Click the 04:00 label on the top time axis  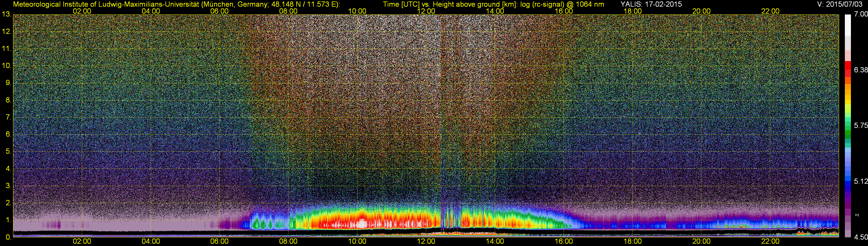coord(151,11)
